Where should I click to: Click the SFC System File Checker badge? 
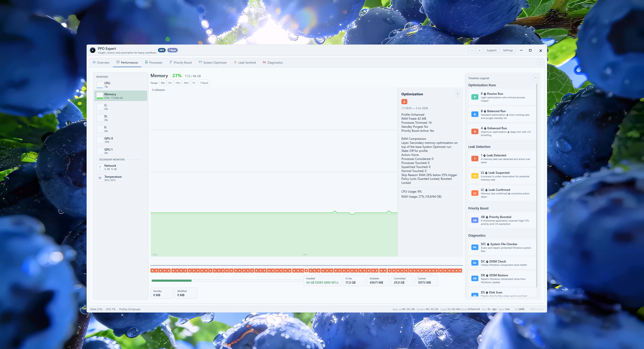pos(475,247)
